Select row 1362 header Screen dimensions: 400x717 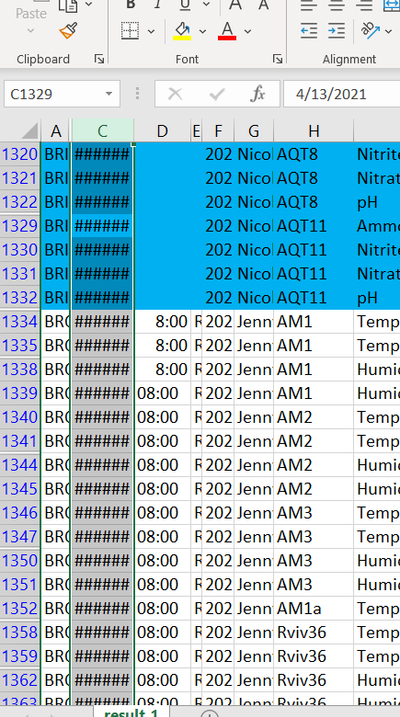point(20,680)
